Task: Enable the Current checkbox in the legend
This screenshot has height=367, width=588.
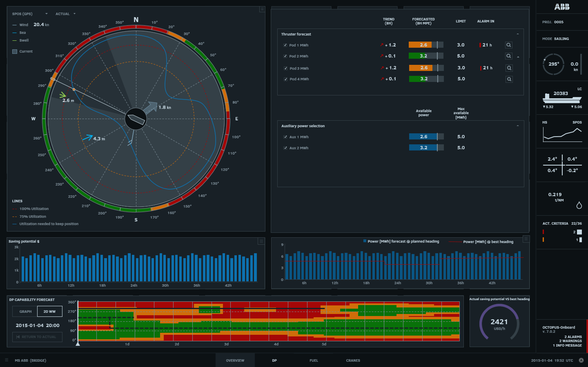Action: [14, 51]
